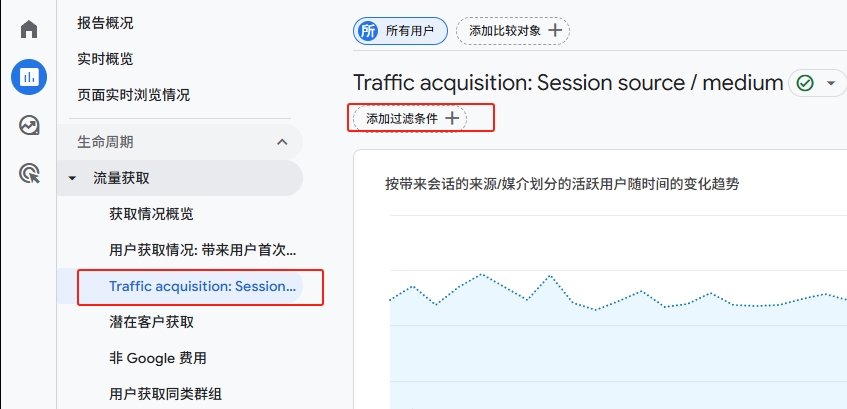Image resolution: width=847 pixels, height=409 pixels.
Task: Click 添加过滤条件 button
Action: tap(410, 118)
